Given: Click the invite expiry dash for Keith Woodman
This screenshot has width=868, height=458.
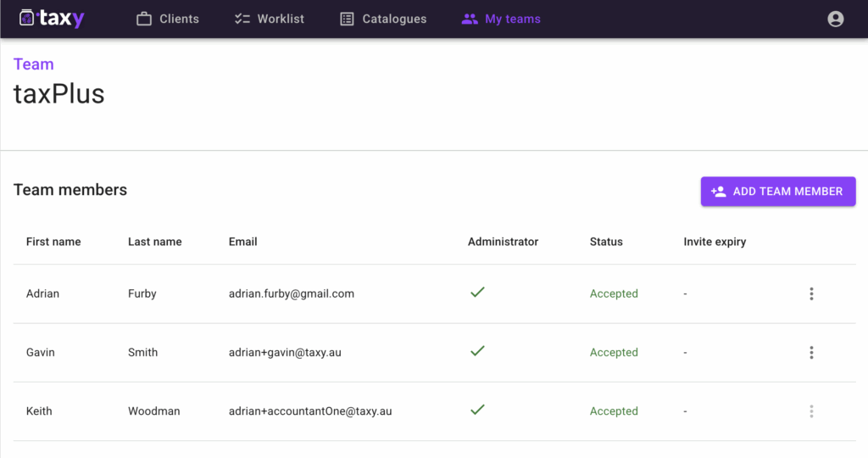Looking at the screenshot, I should (x=685, y=411).
